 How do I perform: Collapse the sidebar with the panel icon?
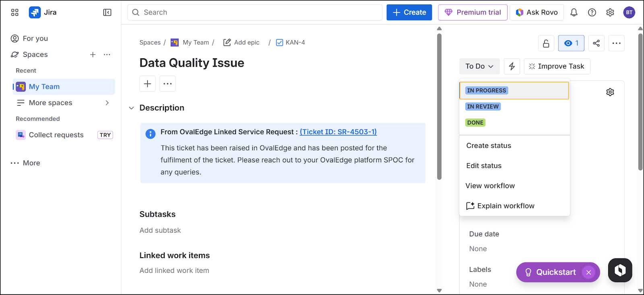point(107,12)
